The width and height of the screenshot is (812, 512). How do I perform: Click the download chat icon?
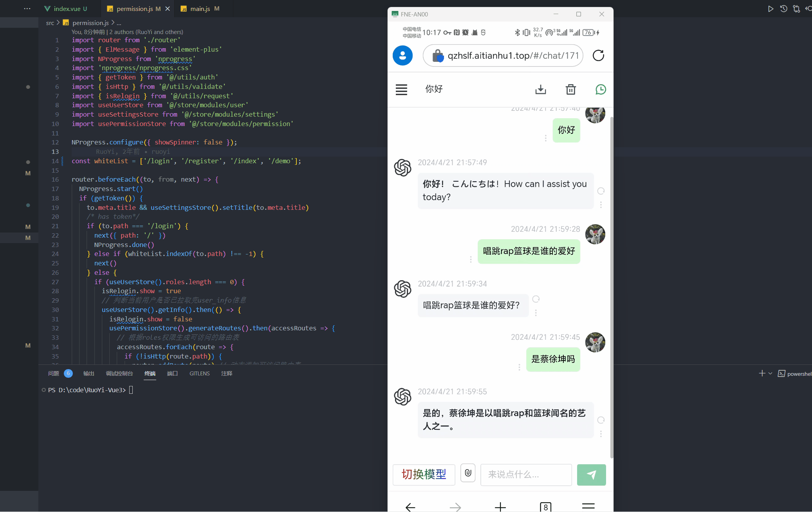pyautogui.click(x=540, y=90)
